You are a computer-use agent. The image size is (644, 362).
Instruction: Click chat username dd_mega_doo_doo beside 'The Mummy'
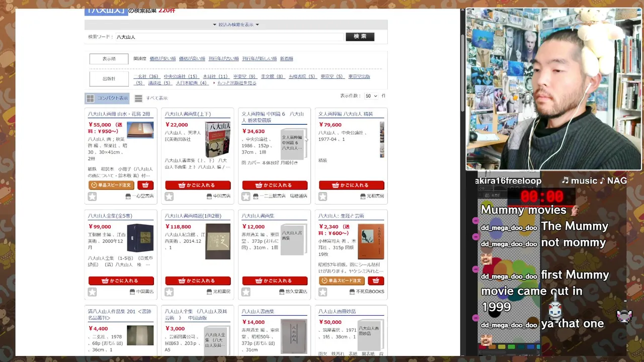point(509,228)
